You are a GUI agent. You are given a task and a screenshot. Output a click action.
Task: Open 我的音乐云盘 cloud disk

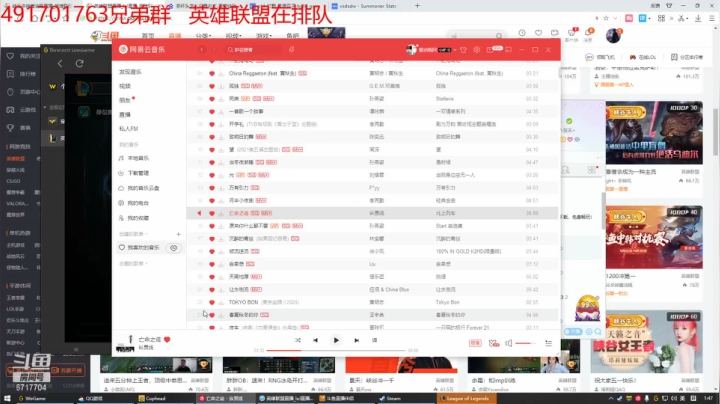coord(143,188)
